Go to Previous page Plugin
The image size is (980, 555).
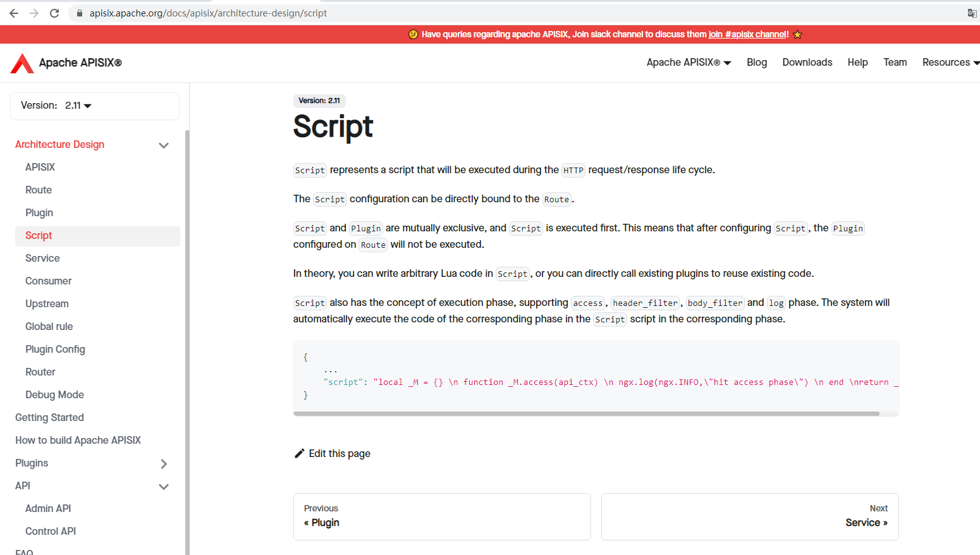click(x=442, y=516)
